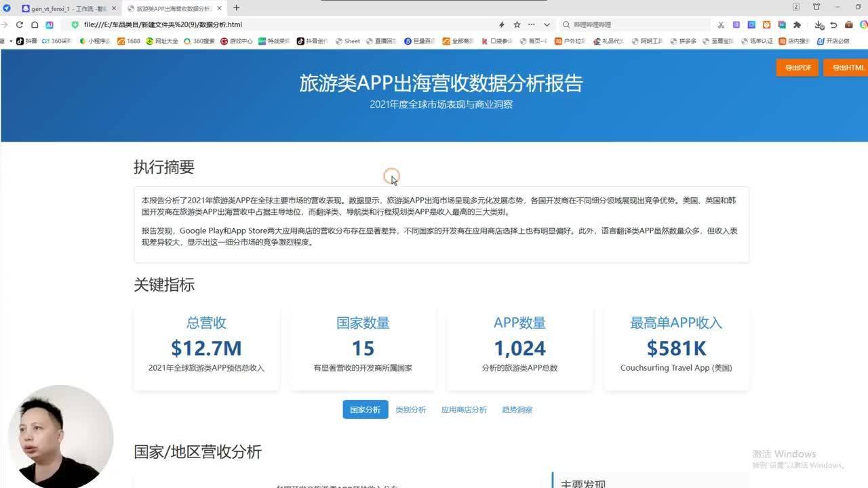Click the scissors screenshot icon in the toolbar
Viewport: 868px width, 488px height.
pyautogui.click(x=720, y=24)
